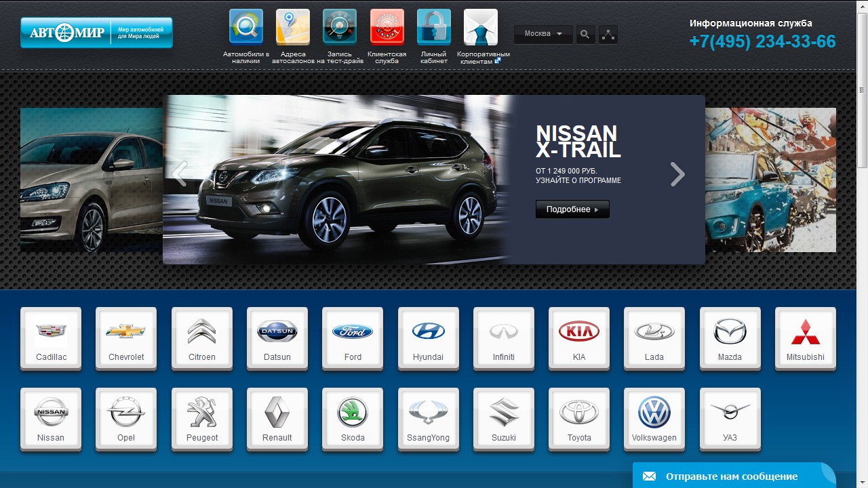Open the blue car slide thumbnail
Viewport: 868px width, 488px height.
point(770,180)
